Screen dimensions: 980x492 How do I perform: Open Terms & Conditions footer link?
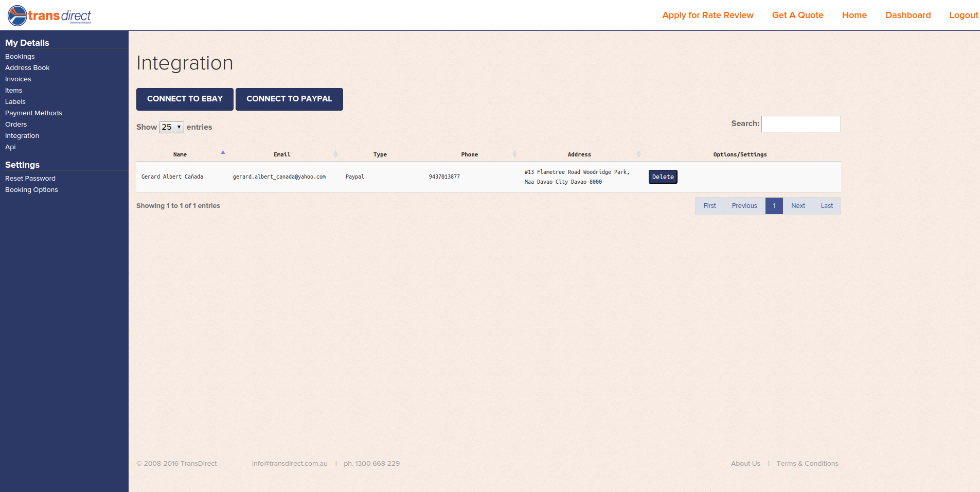[x=807, y=464]
